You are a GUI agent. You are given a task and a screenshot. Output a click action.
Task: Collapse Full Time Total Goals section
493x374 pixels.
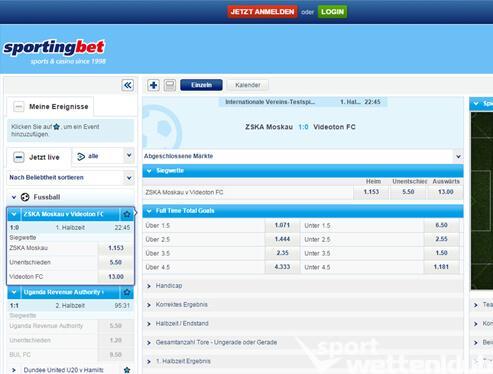click(x=149, y=211)
